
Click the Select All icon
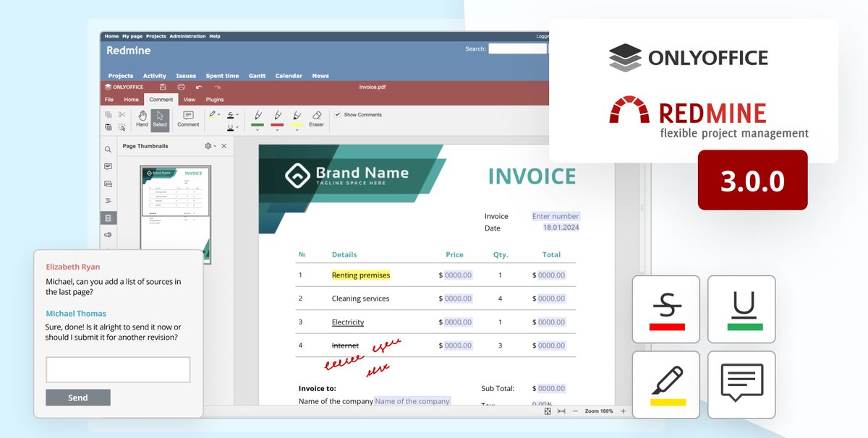(x=122, y=126)
